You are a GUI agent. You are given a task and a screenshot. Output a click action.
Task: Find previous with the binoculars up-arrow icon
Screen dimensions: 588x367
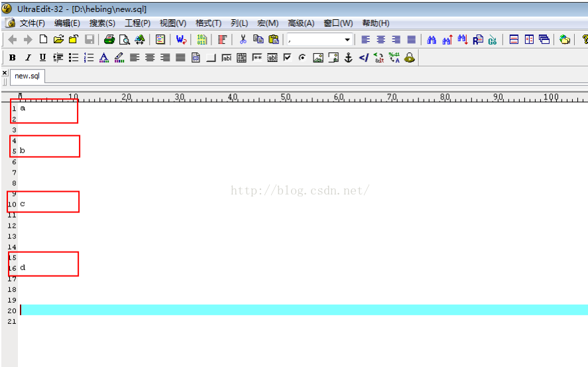tap(447, 40)
